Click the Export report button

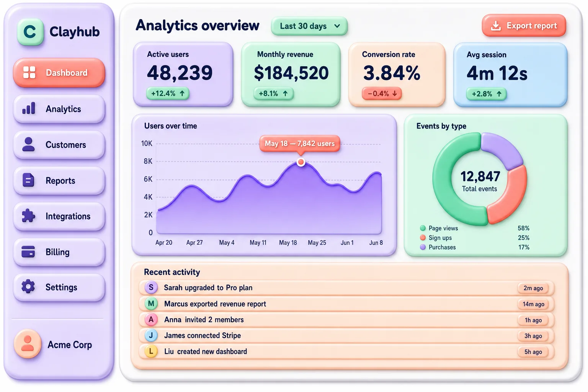click(x=524, y=26)
